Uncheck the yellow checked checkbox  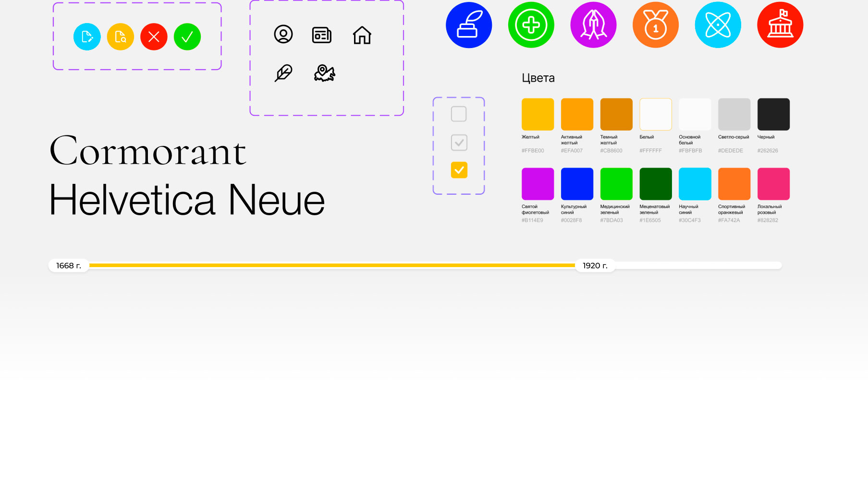459,170
